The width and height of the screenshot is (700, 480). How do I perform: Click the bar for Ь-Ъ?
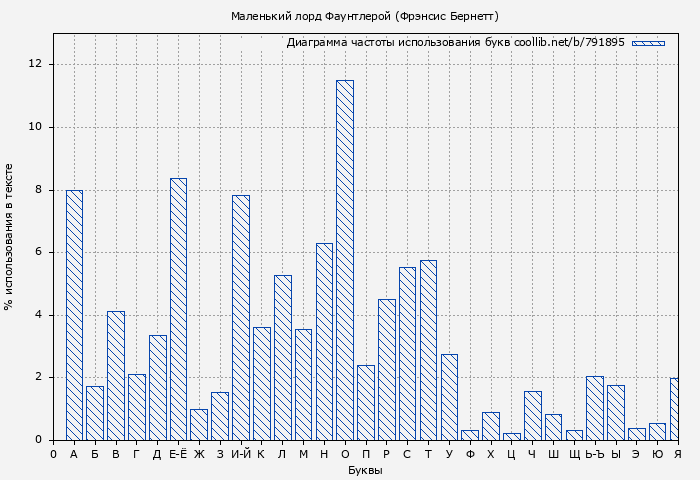click(595, 408)
